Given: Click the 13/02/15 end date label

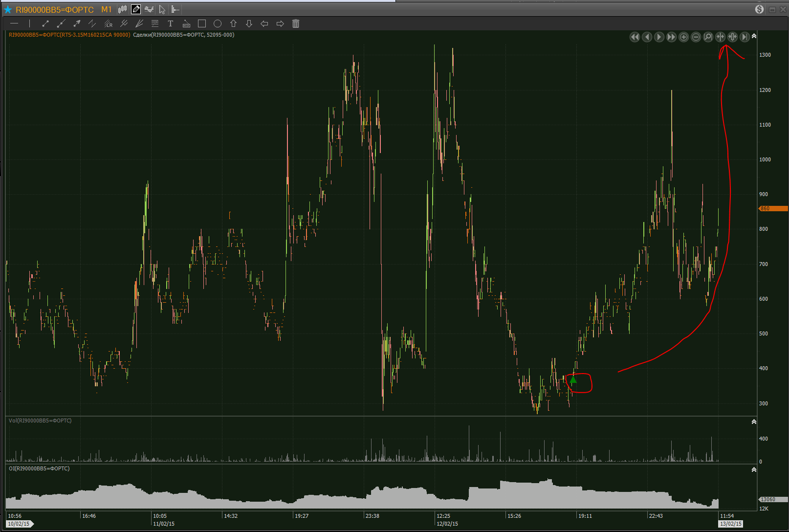Looking at the screenshot, I should pos(731,524).
